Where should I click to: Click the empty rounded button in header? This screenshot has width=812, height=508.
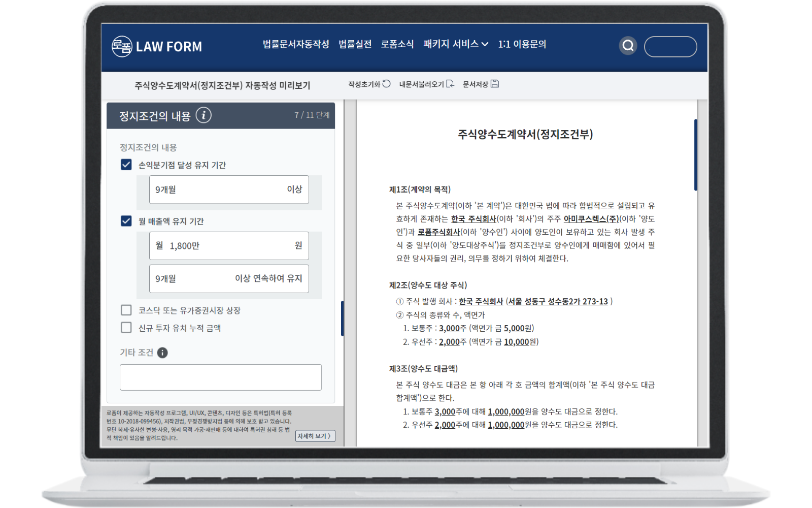coord(670,47)
